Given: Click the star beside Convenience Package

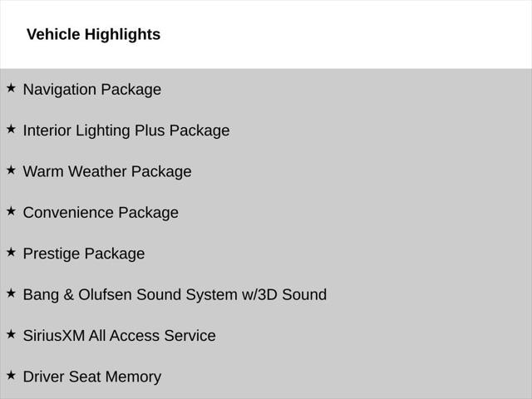Looking at the screenshot, I should click(11, 211).
